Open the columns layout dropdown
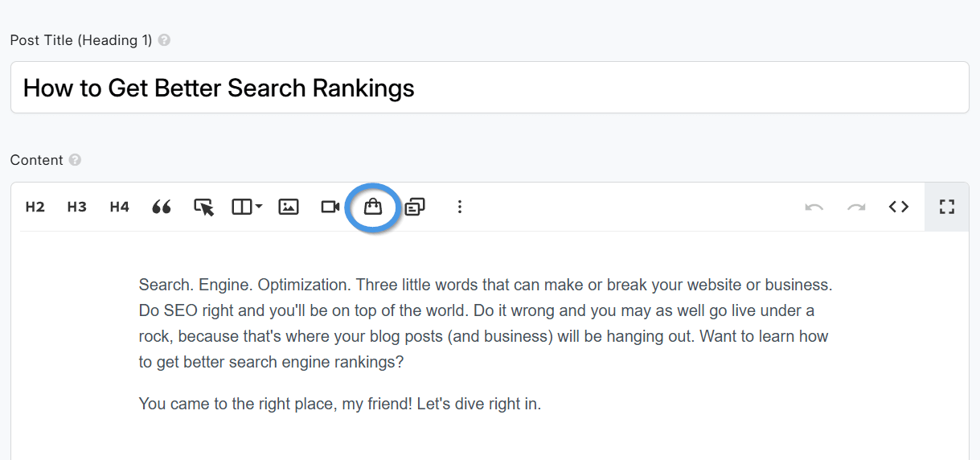Viewport: 980px width, 460px height. coord(247,207)
